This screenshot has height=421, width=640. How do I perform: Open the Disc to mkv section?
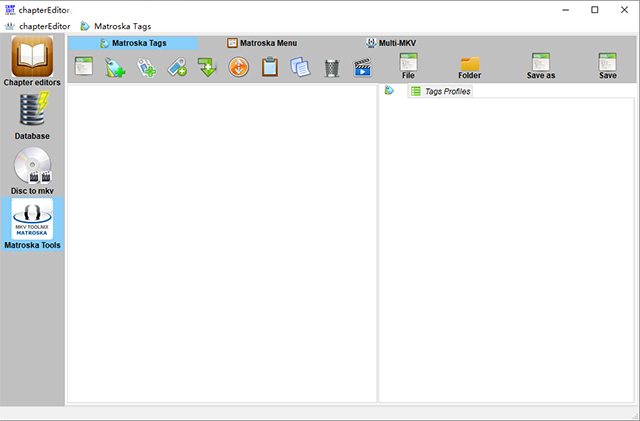[x=32, y=171]
